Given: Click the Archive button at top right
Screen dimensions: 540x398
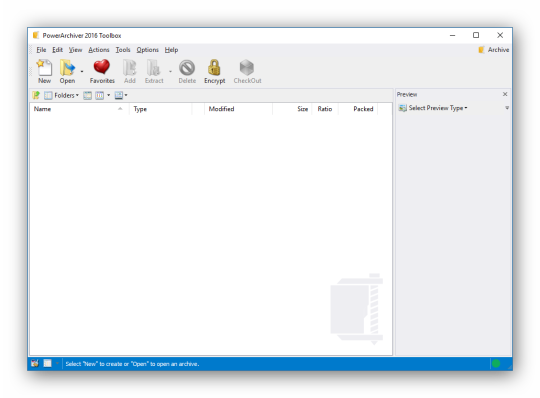Looking at the screenshot, I should (x=494, y=50).
